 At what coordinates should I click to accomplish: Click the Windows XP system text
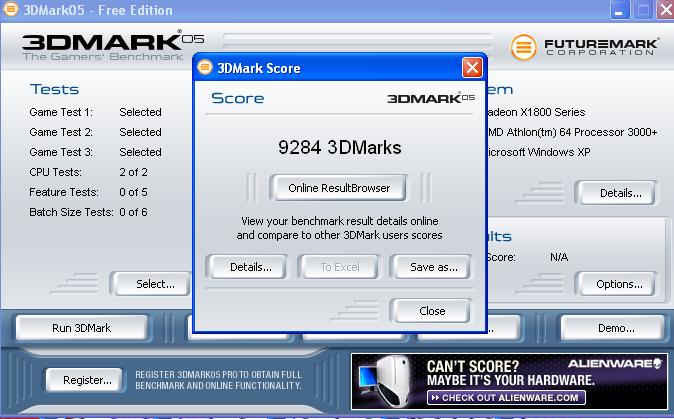click(538, 152)
